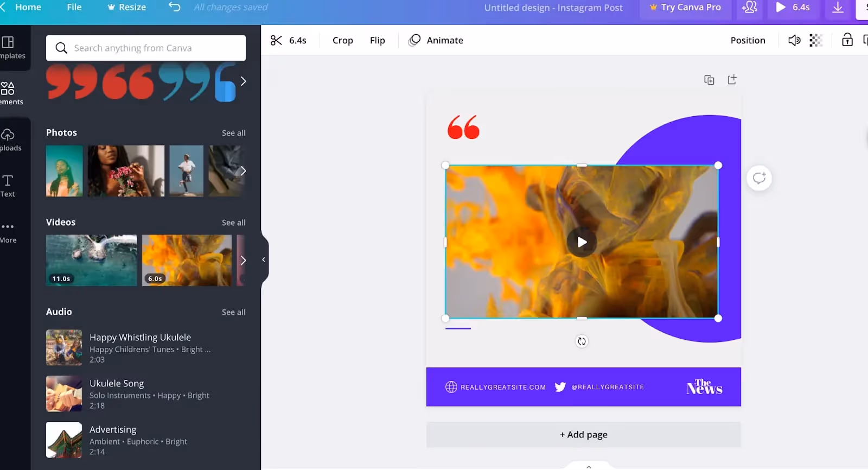Select the teal portrait photo thumbnail

[65, 171]
